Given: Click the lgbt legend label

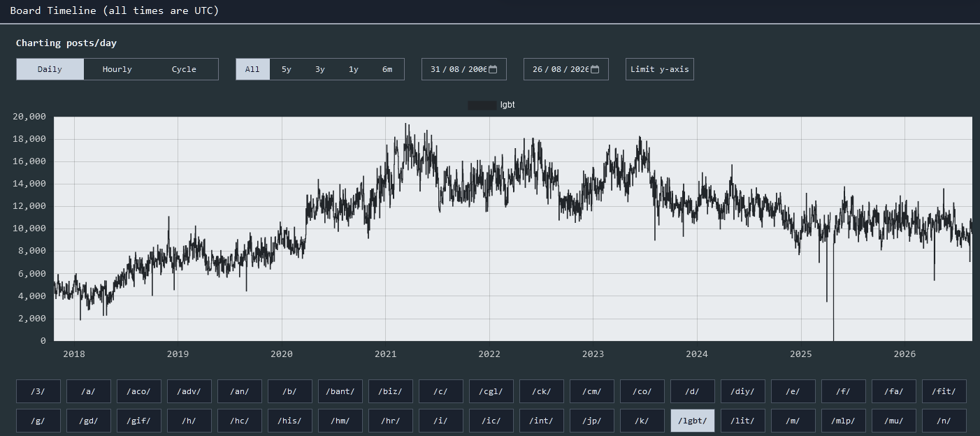Looking at the screenshot, I should (507, 105).
